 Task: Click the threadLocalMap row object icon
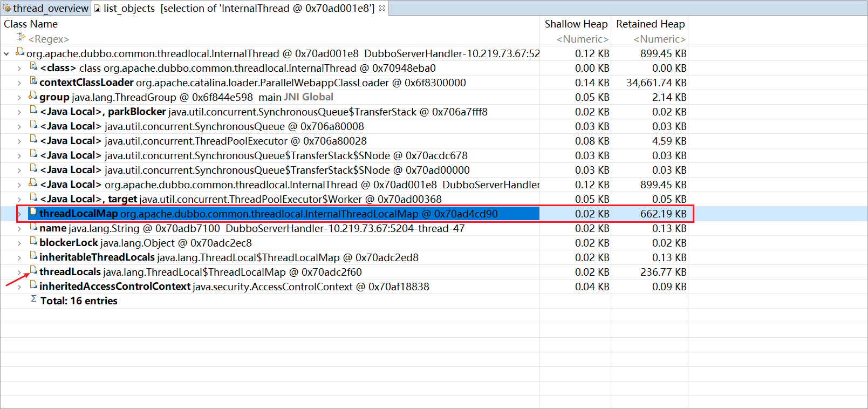tap(33, 212)
